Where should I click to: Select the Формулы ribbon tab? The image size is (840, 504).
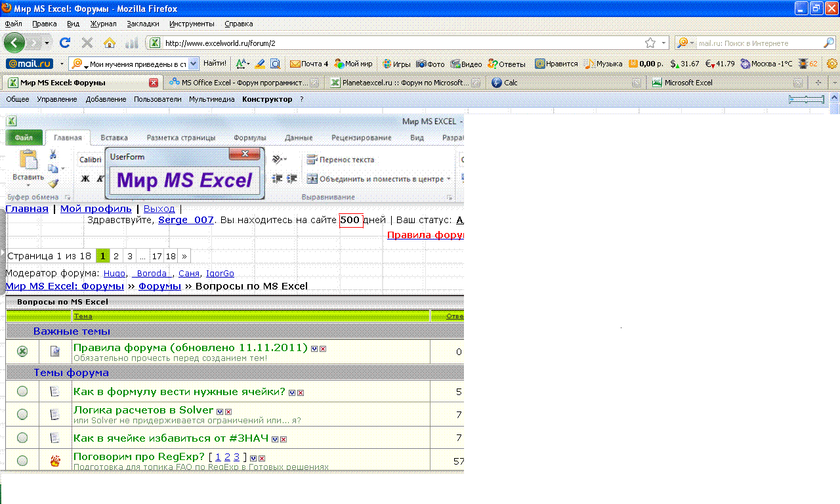[x=250, y=138]
